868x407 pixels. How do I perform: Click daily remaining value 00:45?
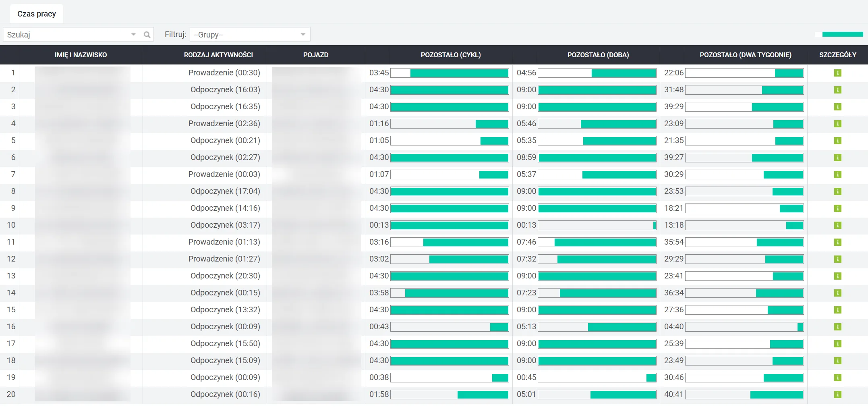point(526,377)
